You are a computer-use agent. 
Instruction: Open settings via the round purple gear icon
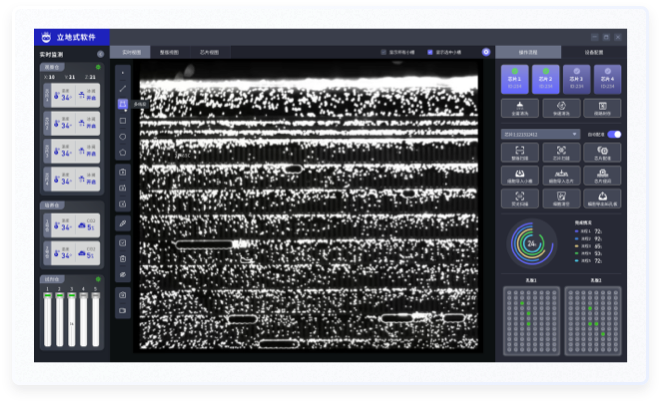click(486, 52)
